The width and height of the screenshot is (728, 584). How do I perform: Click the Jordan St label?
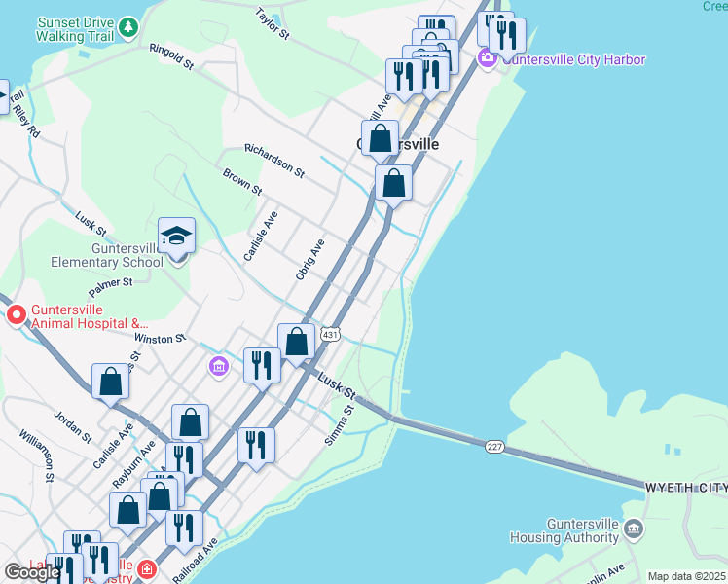point(72,426)
